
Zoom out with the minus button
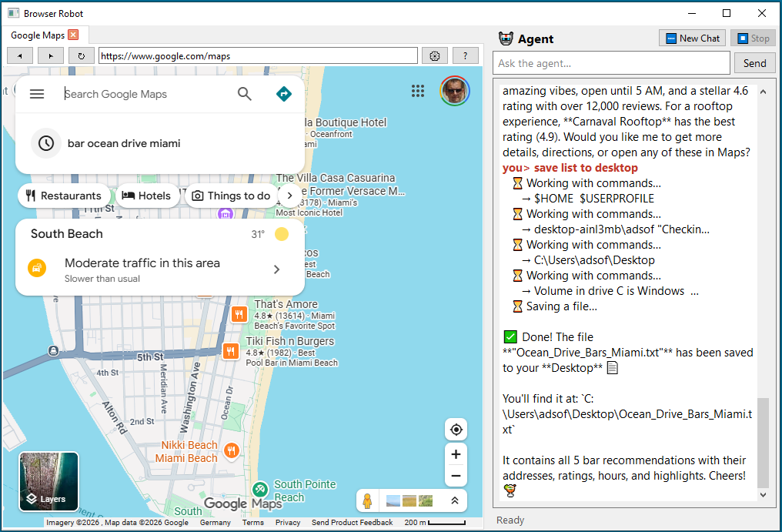tap(456, 476)
